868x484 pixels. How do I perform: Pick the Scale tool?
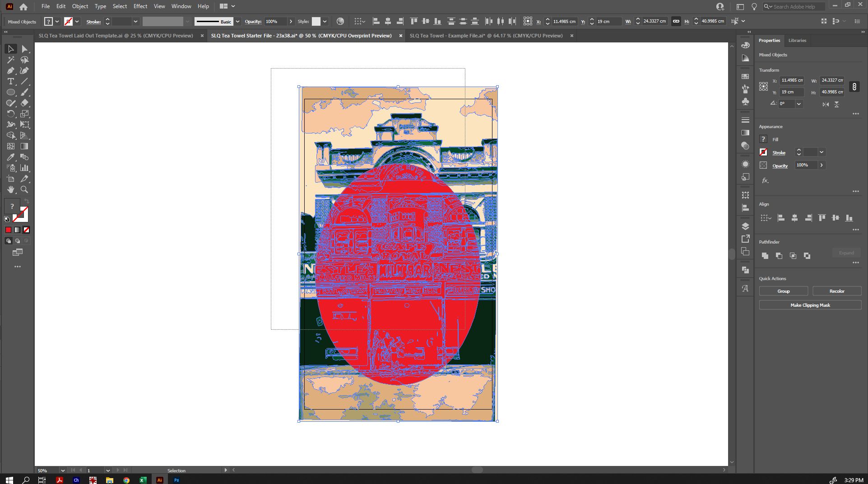point(25,114)
